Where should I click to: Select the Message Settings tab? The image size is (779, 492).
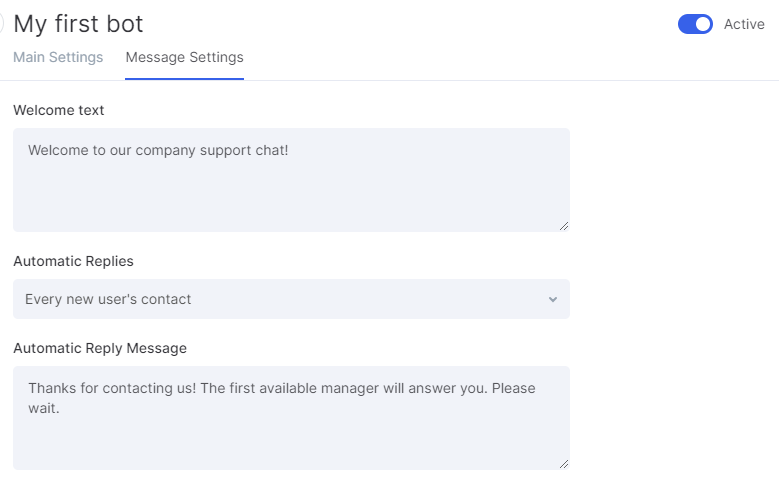pyautogui.click(x=184, y=57)
